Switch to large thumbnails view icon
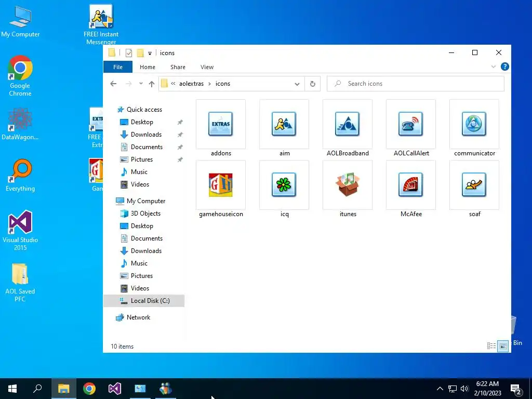Screen dimensions: 532x399 pos(503,346)
